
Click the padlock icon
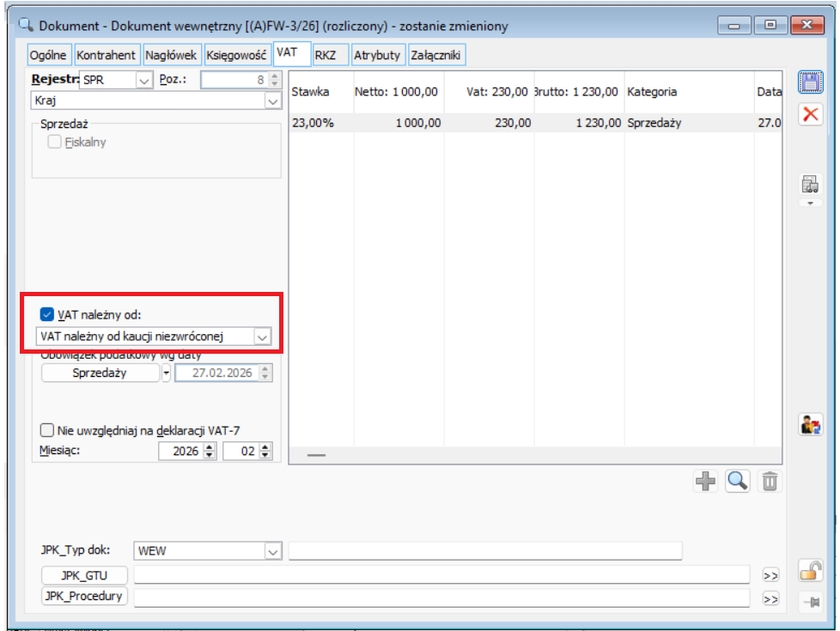(810, 570)
